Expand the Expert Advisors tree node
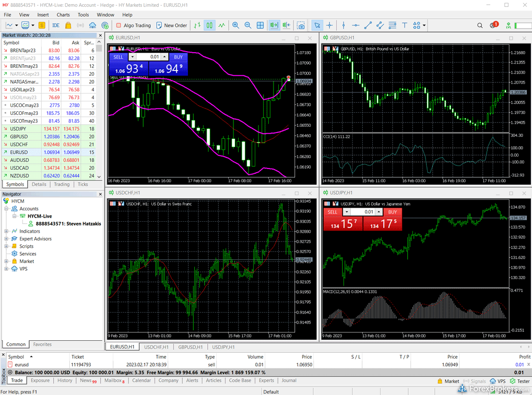532x395 pixels. pos(6,238)
